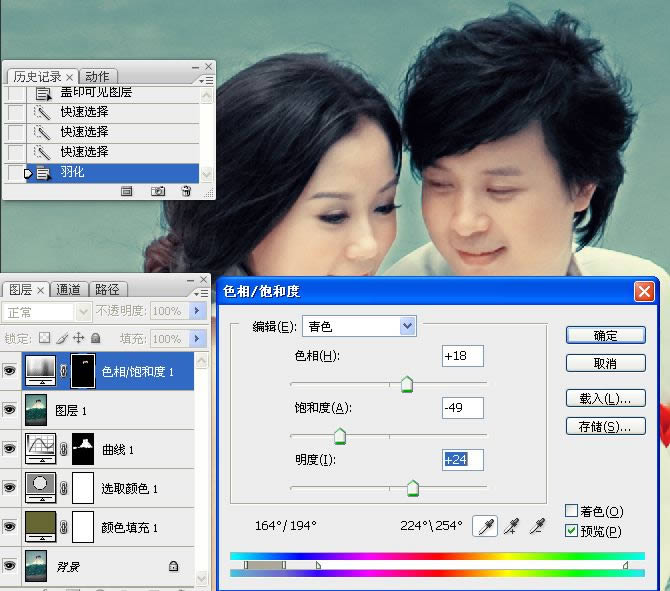Click the lock position move icon
The height and width of the screenshot is (591, 670).
pos(78,339)
